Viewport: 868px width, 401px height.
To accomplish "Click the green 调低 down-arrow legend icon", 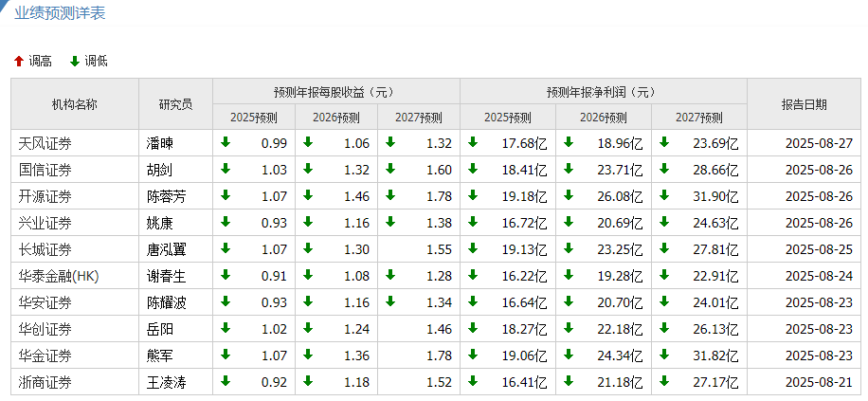I will pyautogui.click(x=75, y=61).
